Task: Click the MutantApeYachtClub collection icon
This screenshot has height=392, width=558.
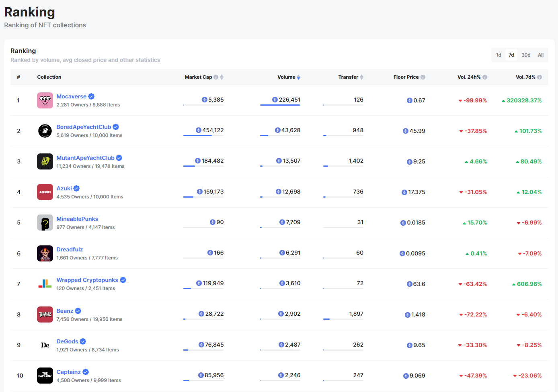Action: [45, 161]
